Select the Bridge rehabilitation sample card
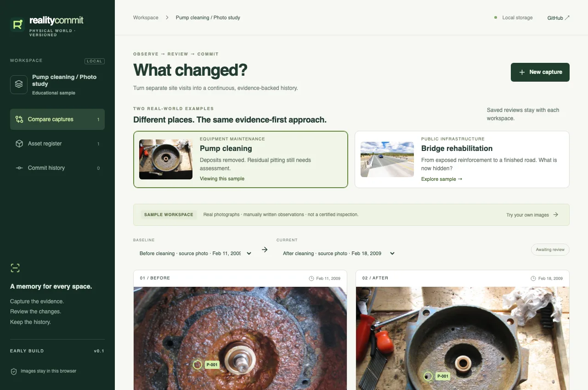Screen dimensions: 588x390 [462, 160]
